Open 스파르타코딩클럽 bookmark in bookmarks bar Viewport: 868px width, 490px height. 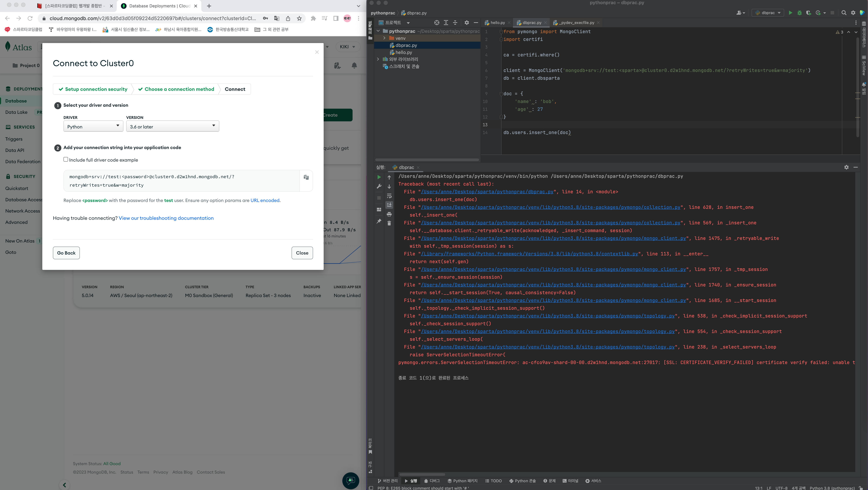pos(24,29)
